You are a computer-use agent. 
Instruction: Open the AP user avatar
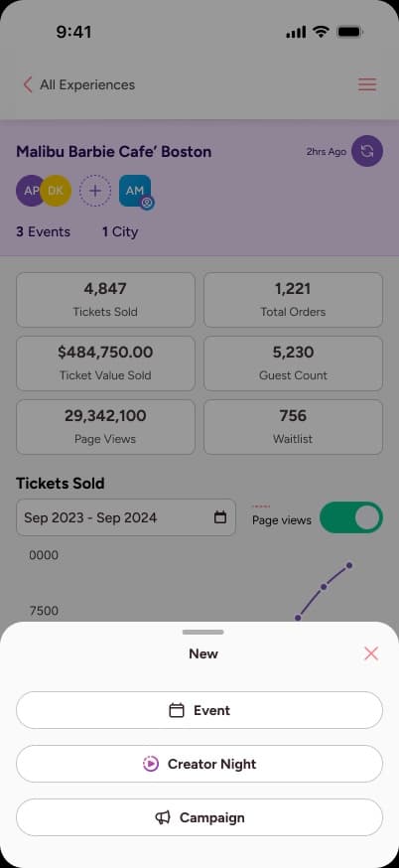29,191
